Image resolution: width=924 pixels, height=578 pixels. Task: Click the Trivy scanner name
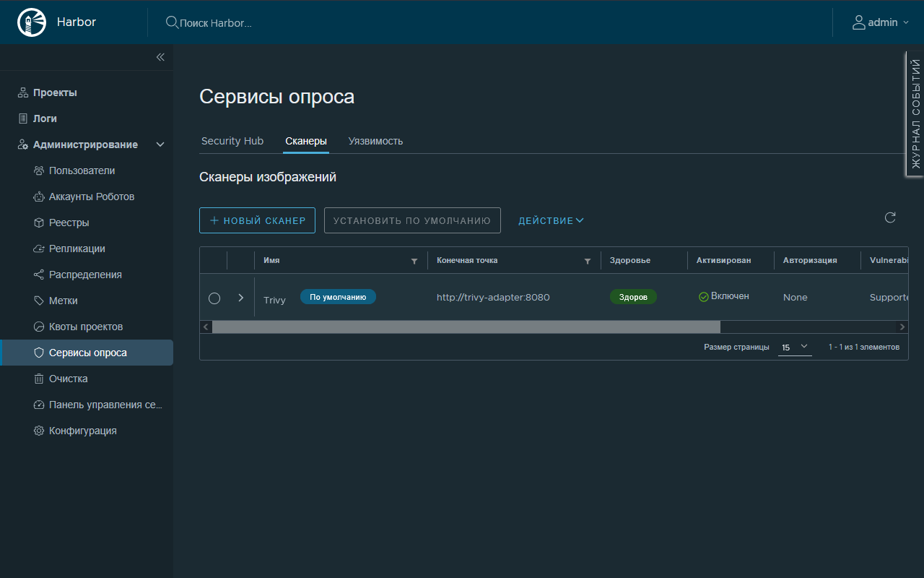click(x=274, y=300)
